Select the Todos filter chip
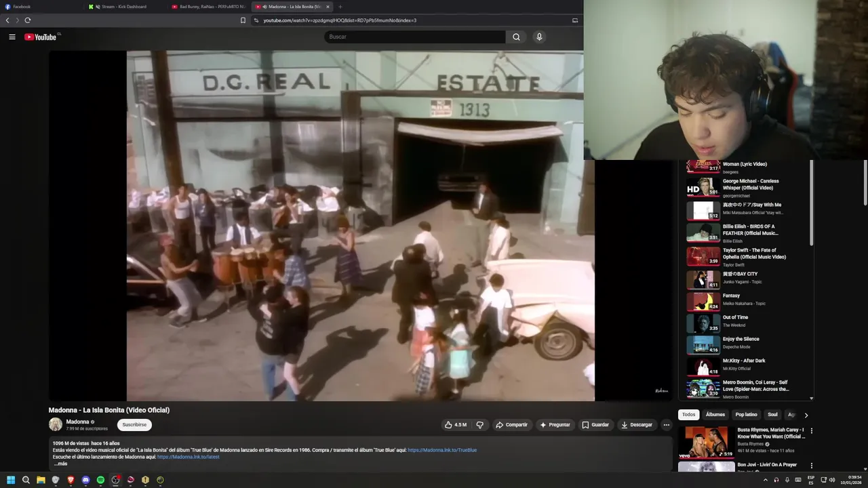This screenshot has width=868, height=488. pyautogui.click(x=688, y=415)
